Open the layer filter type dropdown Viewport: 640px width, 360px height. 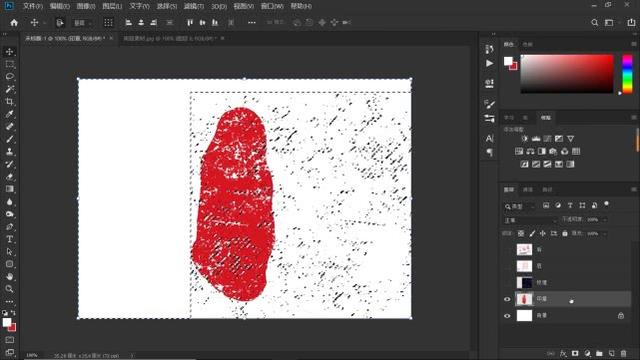tap(519, 207)
